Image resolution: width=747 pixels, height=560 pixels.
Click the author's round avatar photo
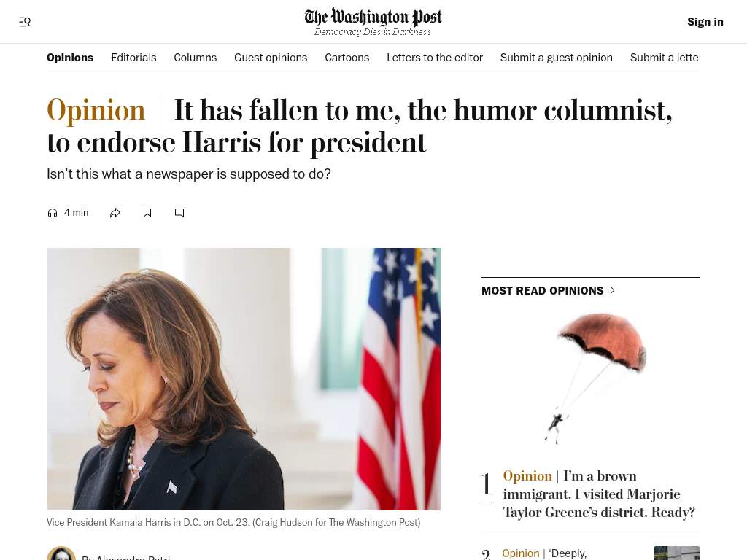(x=61, y=554)
